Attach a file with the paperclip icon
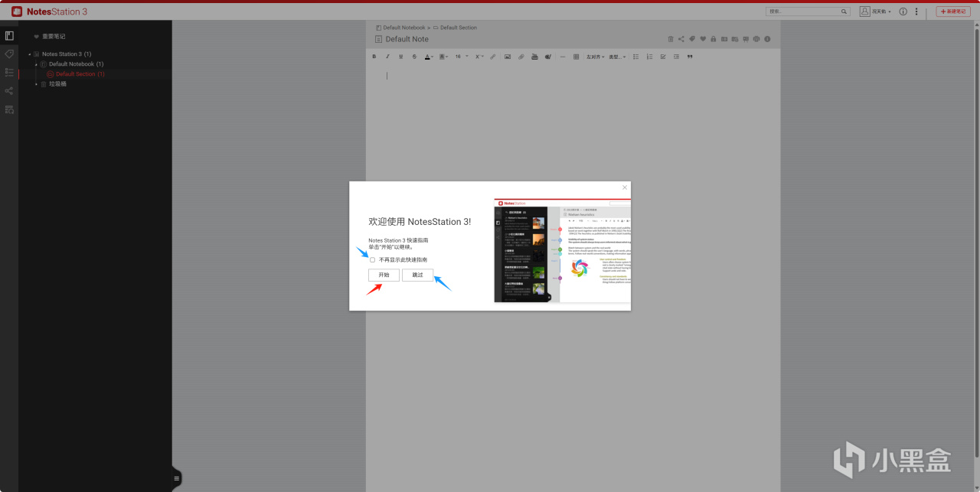This screenshot has width=980, height=492. 521,57
